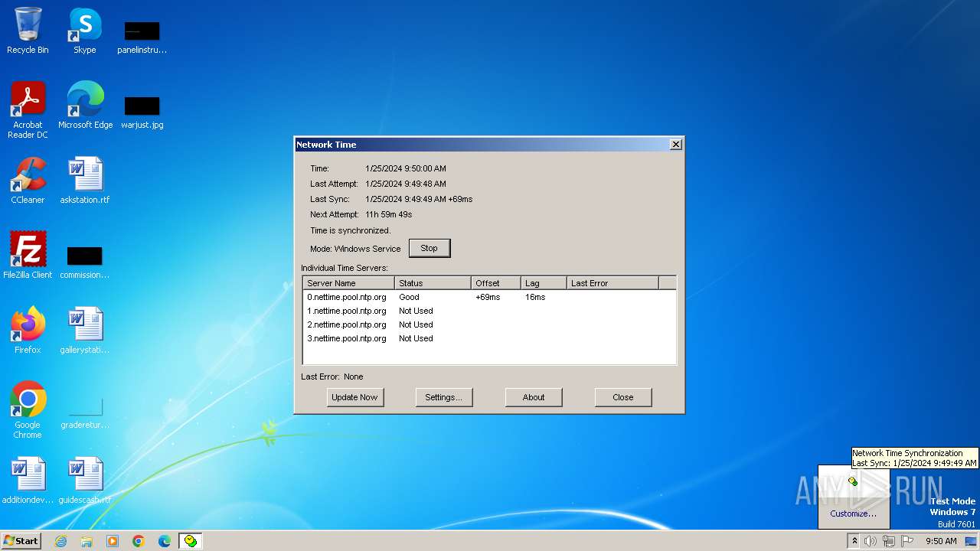Sort by the Offset column header
This screenshot has width=980, height=551.
click(x=496, y=283)
